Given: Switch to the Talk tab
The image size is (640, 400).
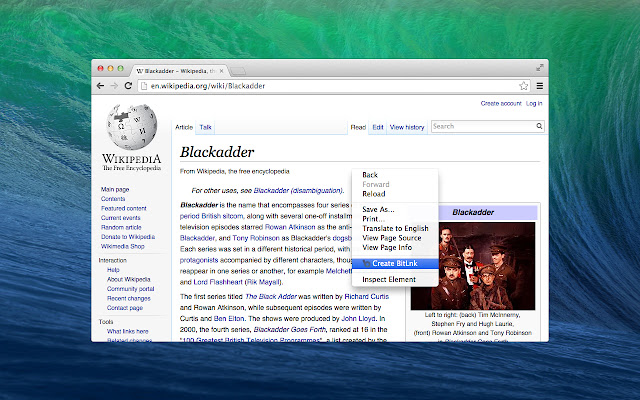Looking at the screenshot, I should point(205,127).
